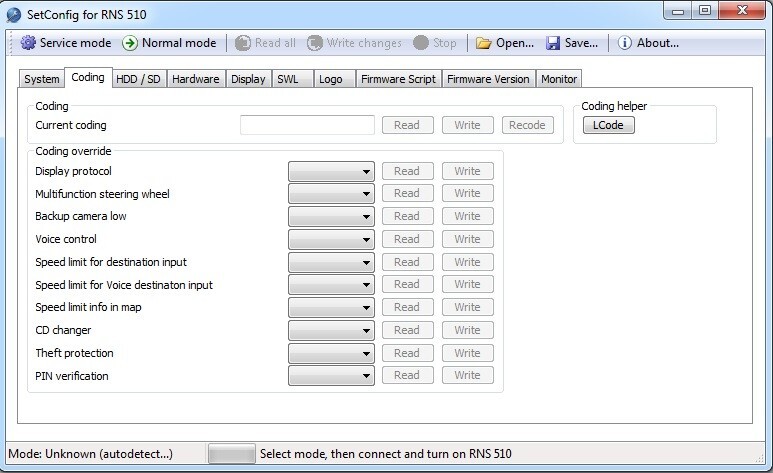
Task: Read Speed limit info in map
Action: [407, 307]
